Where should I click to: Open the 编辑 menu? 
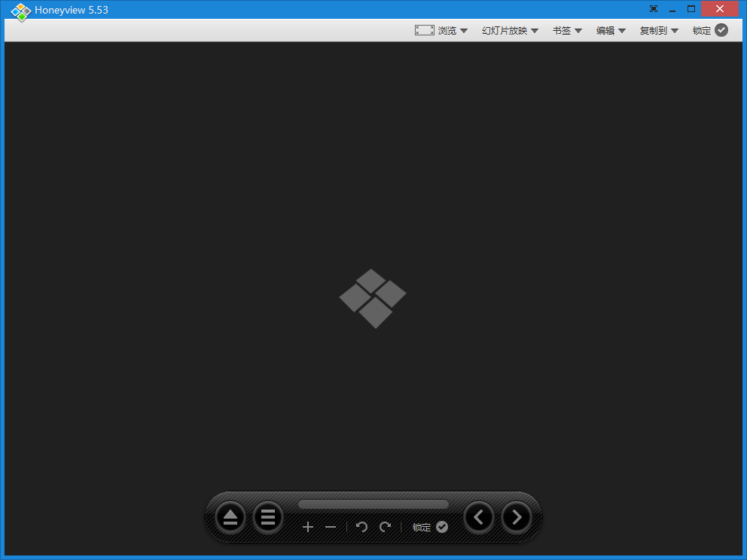point(611,30)
